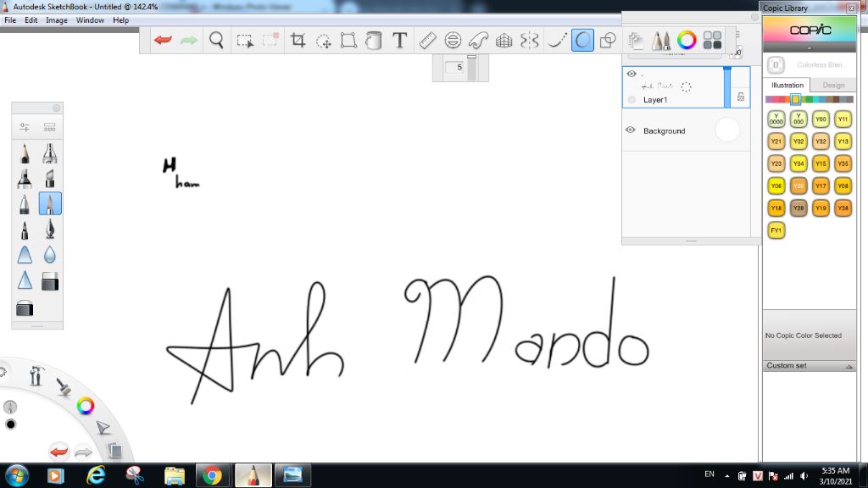Pick Copic color FY1
This screenshot has height=488, width=868.
pyautogui.click(x=776, y=230)
